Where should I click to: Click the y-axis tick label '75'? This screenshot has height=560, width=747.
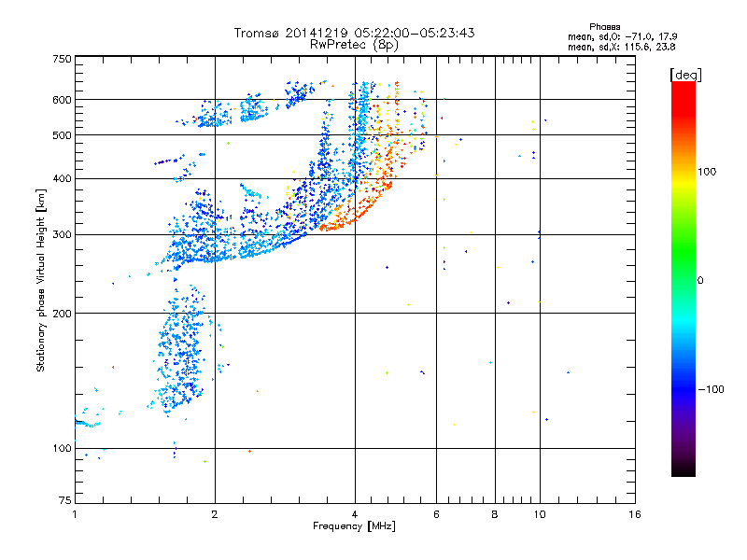pos(65,500)
